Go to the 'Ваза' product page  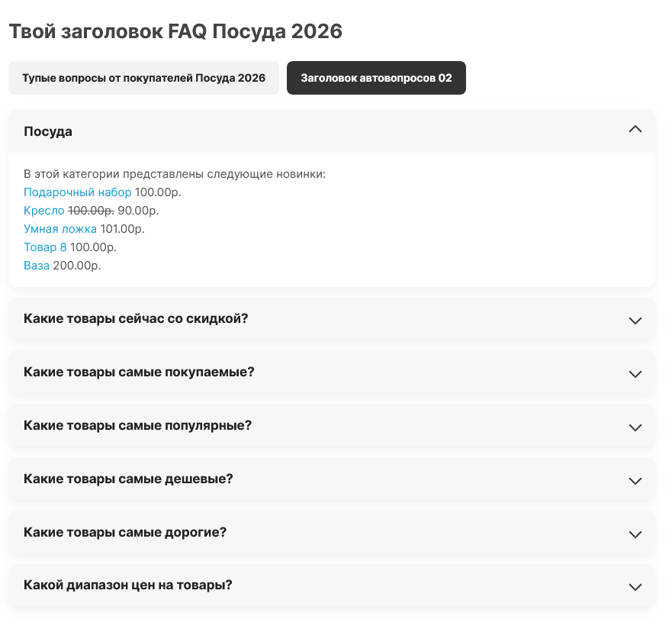[37, 266]
